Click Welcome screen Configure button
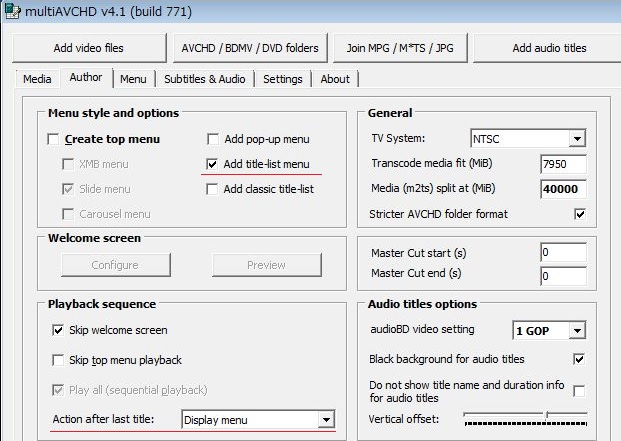The height and width of the screenshot is (441, 621). pyautogui.click(x=116, y=265)
